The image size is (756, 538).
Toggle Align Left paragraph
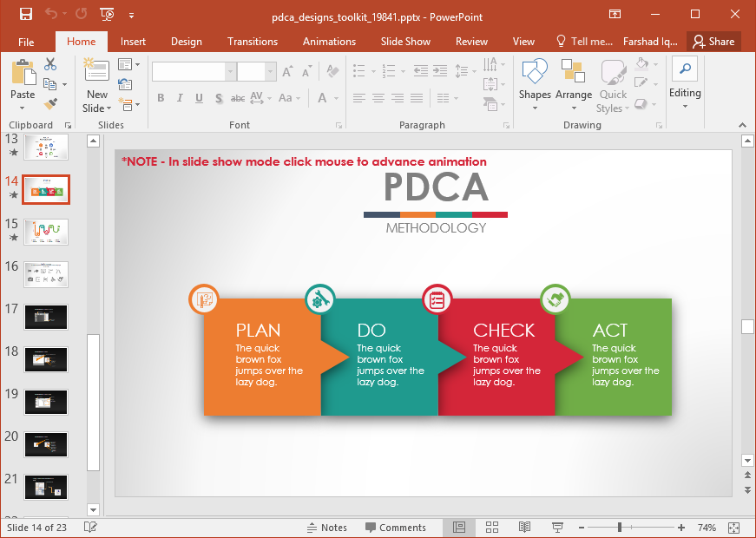(358, 98)
